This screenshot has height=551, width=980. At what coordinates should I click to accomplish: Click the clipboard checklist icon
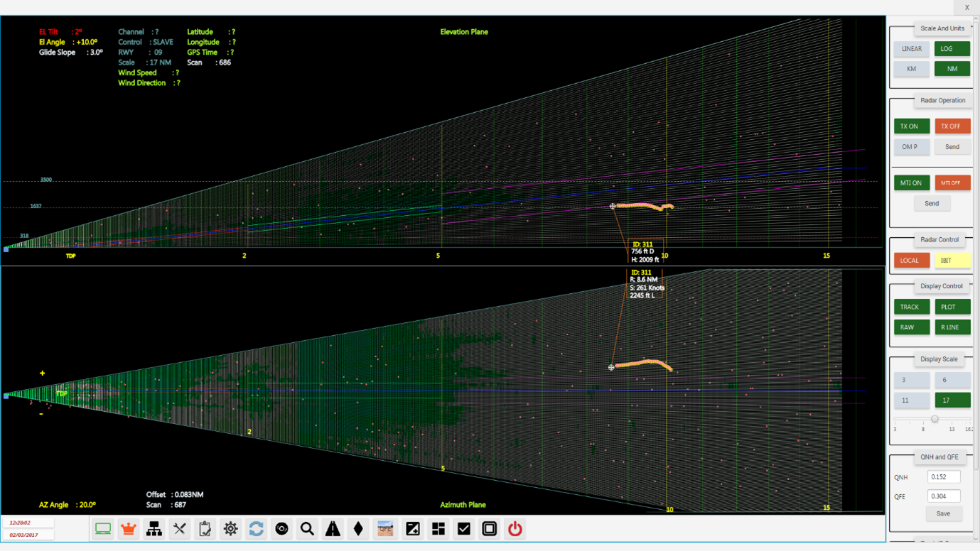coord(205,529)
